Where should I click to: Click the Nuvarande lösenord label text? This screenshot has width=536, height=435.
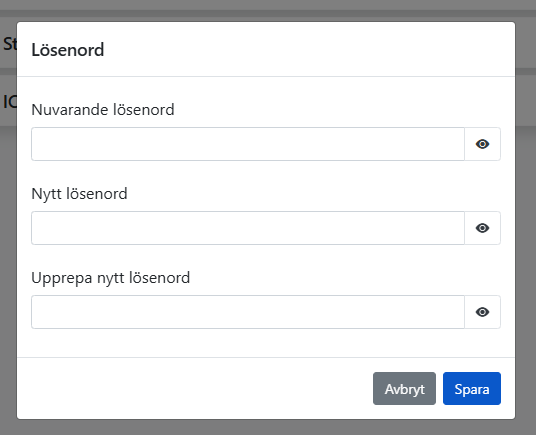(103, 110)
